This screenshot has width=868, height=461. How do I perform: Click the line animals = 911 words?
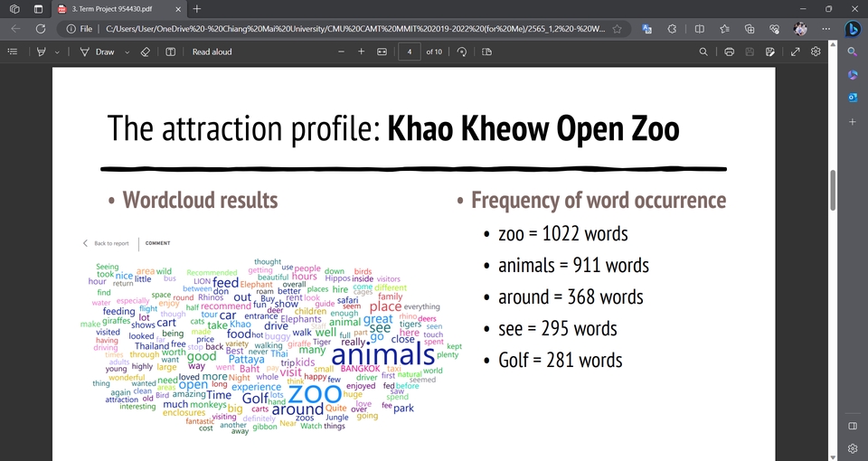click(573, 265)
